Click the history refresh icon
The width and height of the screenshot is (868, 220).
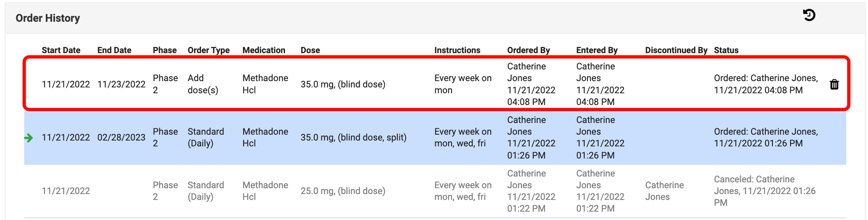click(809, 15)
